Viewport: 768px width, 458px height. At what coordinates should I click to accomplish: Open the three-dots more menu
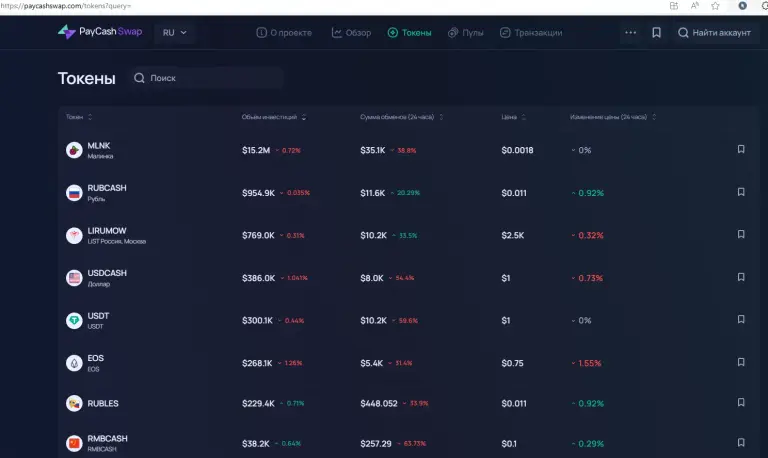pyautogui.click(x=630, y=33)
